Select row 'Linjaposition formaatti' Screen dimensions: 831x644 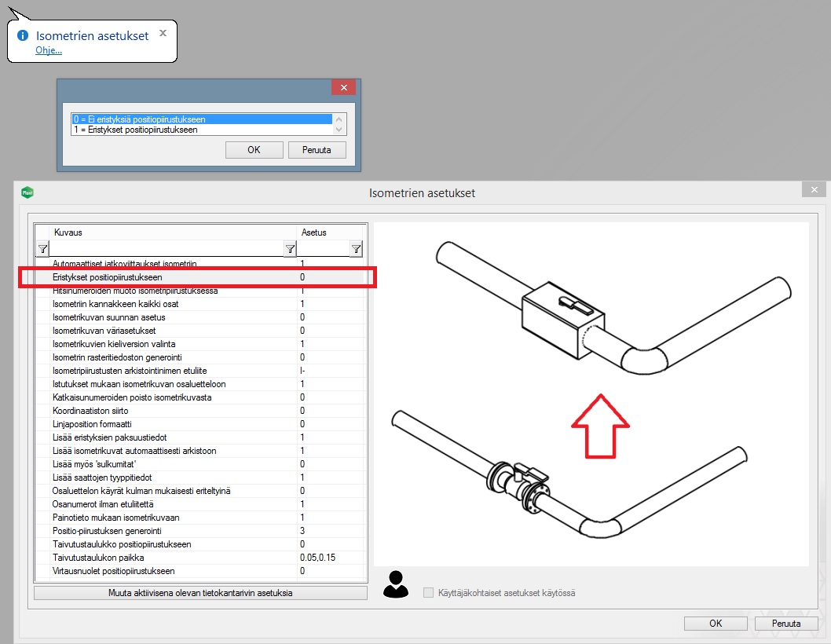tap(200, 424)
